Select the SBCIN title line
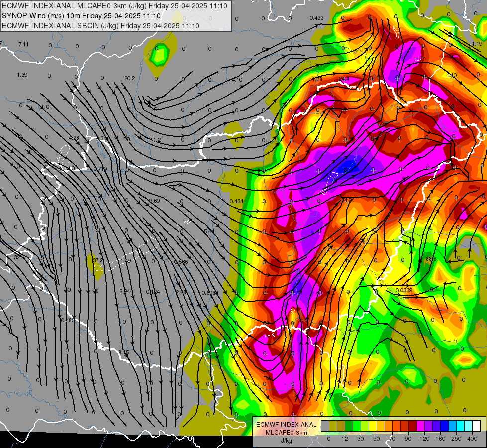This screenshot has width=487, height=448. (x=100, y=26)
